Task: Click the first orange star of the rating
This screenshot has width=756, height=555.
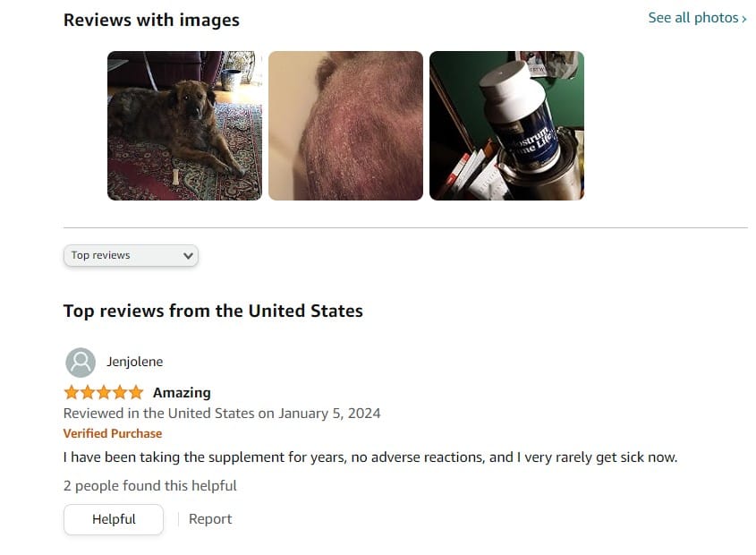Action: pyautogui.click(x=72, y=392)
